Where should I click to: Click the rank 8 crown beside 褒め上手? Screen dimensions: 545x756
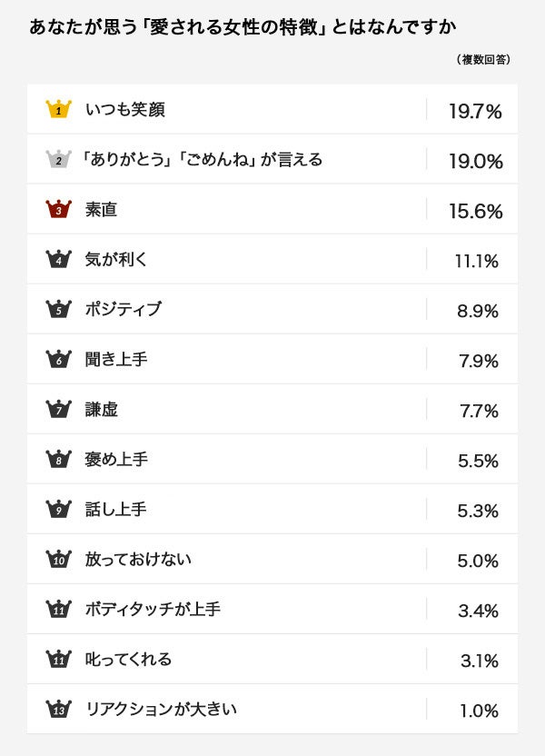pyautogui.click(x=58, y=459)
